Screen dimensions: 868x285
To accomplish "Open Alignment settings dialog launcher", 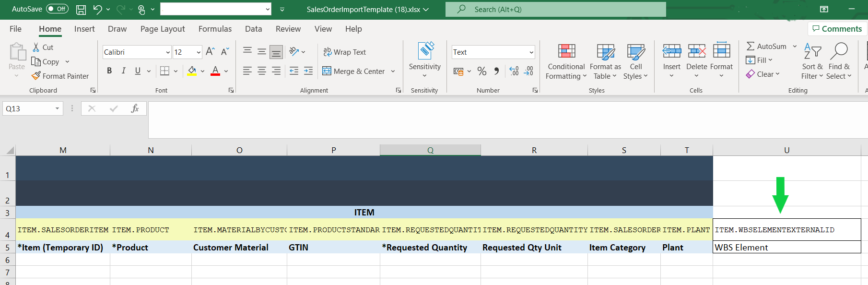I will pyautogui.click(x=399, y=90).
